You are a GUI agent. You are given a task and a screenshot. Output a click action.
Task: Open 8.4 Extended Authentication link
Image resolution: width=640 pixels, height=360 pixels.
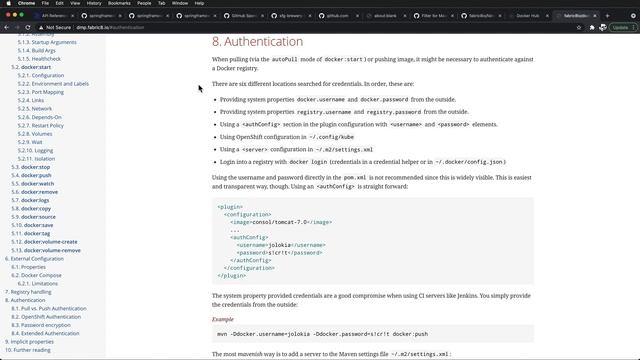[x=45, y=333]
